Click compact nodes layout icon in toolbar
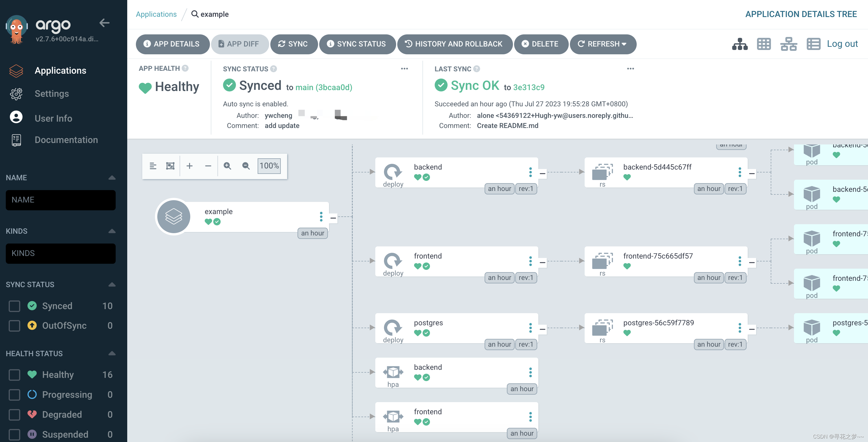 153,166
